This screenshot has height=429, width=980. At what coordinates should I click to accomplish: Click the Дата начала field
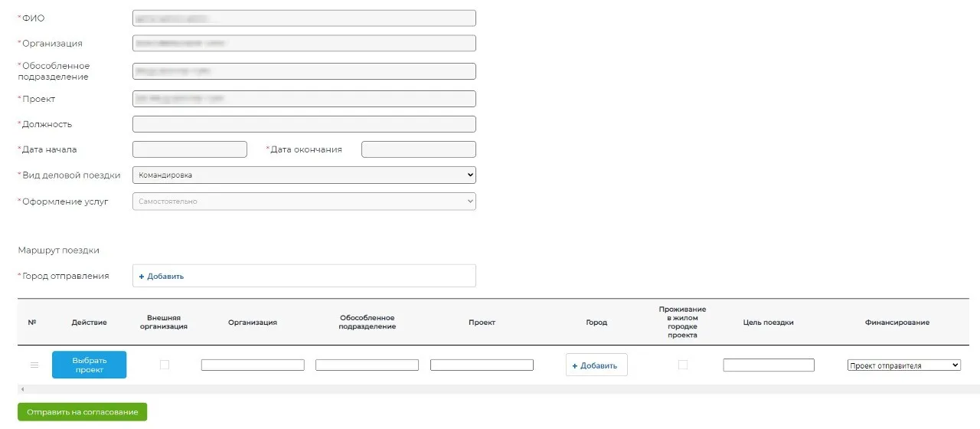pos(190,149)
